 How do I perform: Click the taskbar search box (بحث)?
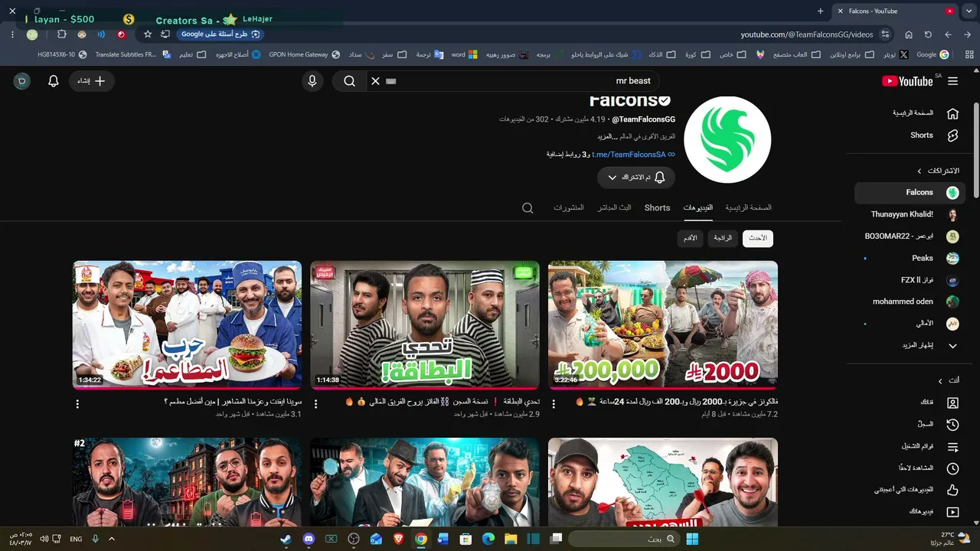[624, 539]
